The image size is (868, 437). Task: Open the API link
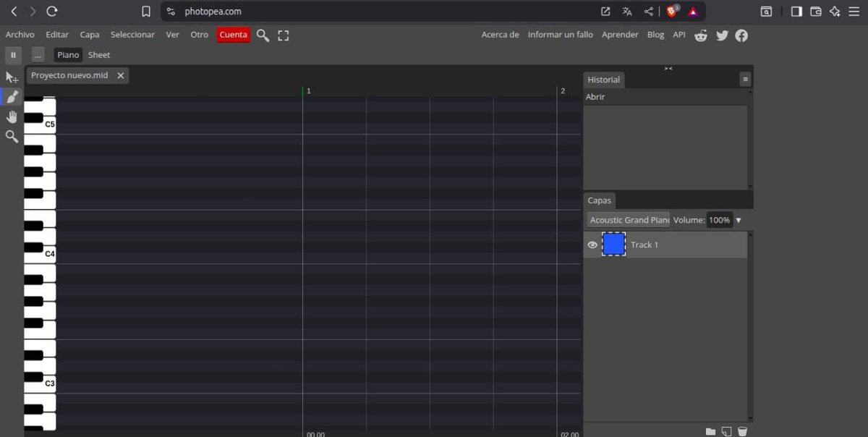click(679, 35)
